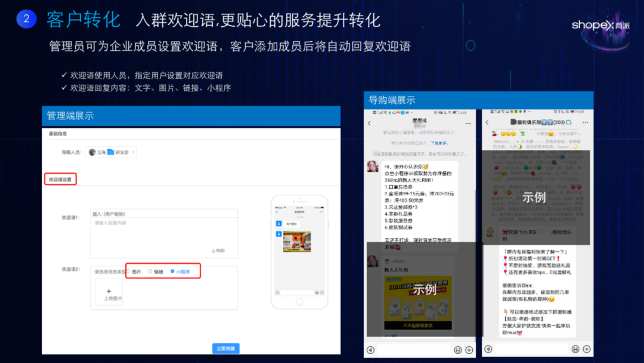The image size is (644, 363).
Task: Click the 立即创建 button
Action: [225, 348]
